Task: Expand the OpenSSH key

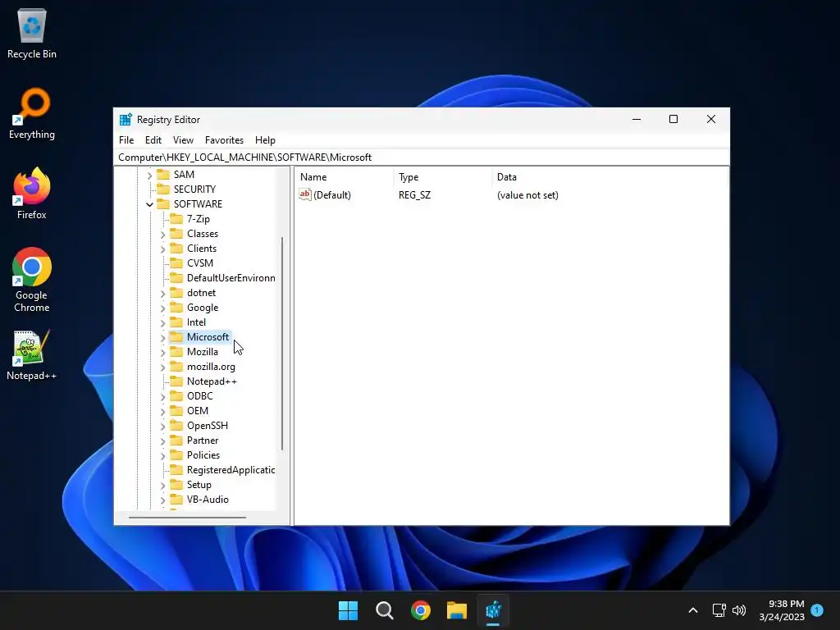Action: click(162, 427)
